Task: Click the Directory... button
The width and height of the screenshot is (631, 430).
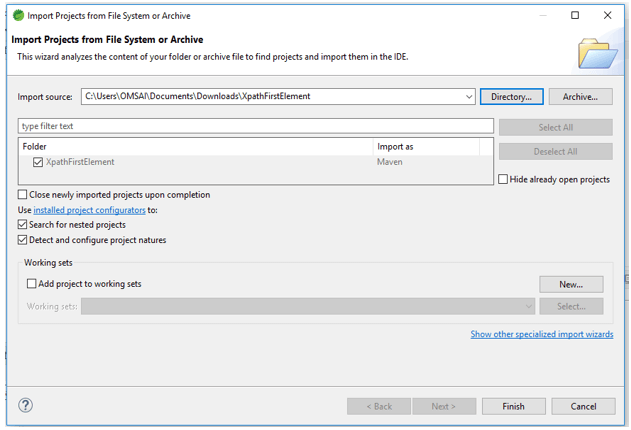Action: (511, 97)
